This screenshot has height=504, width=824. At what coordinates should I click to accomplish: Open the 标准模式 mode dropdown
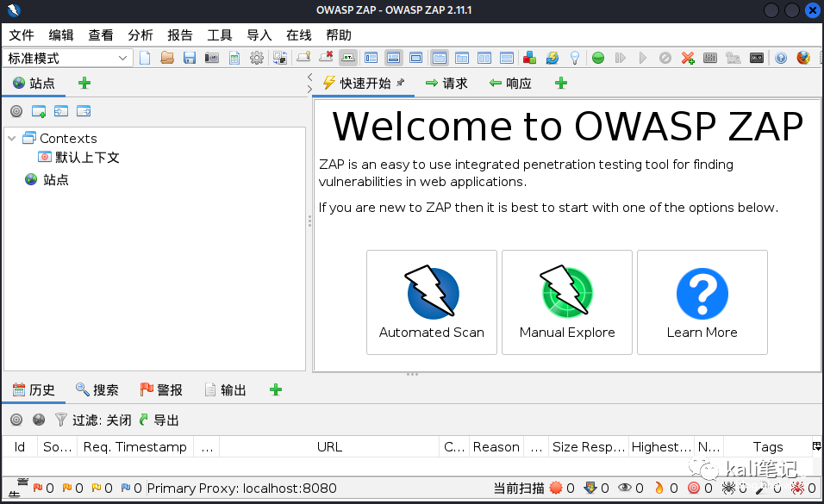pyautogui.click(x=68, y=58)
